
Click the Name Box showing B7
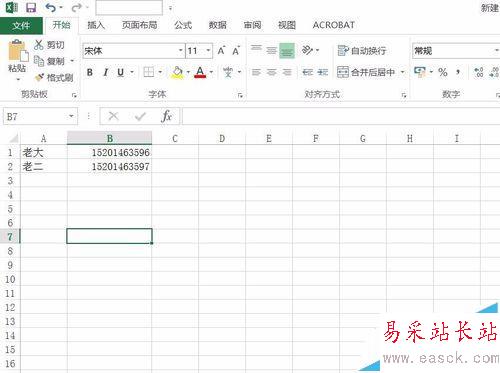coord(40,116)
